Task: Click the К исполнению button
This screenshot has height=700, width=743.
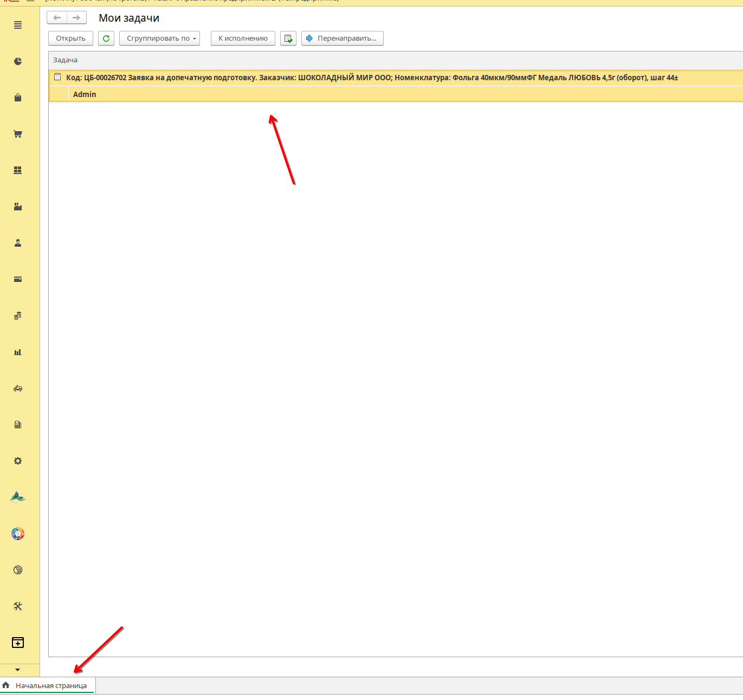Action: [x=243, y=38]
